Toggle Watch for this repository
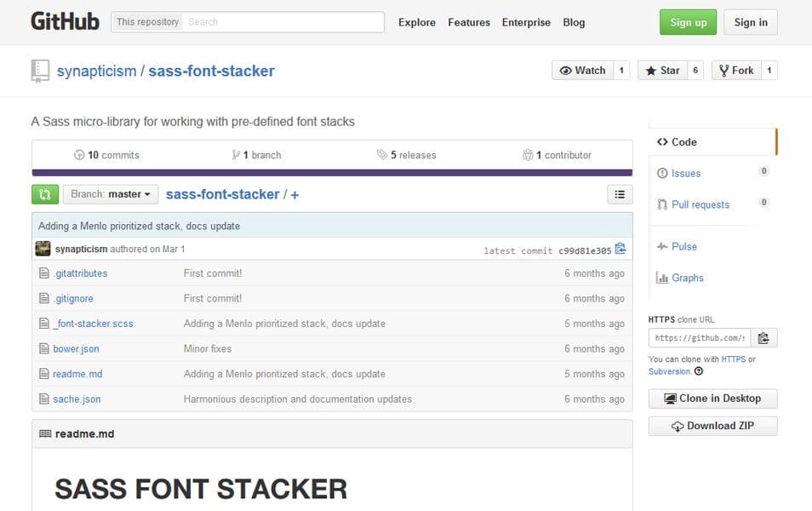Image resolution: width=812 pixels, height=511 pixels. (584, 71)
